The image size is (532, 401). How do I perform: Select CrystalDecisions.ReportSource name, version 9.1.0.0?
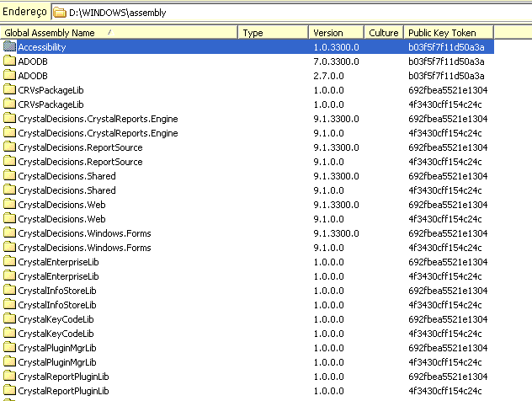coord(81,162)
